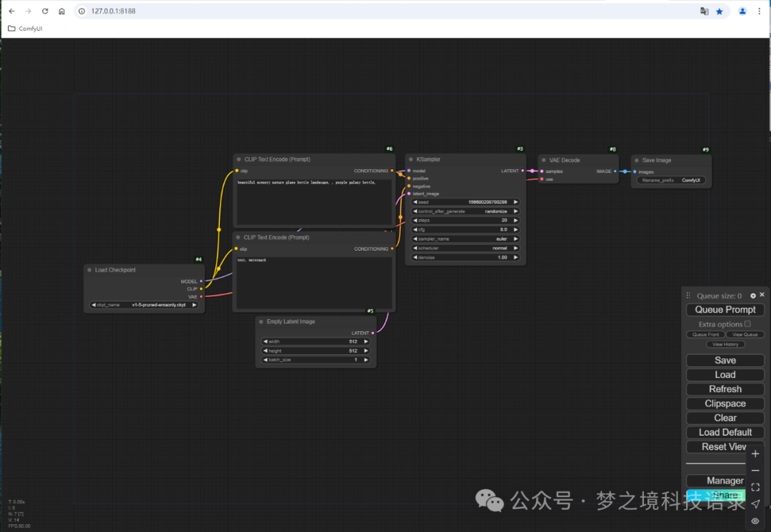Viewport: 771px width, 532px height.
Task: Click the collapse dot on the KSampler node
Action: (410, 159)
